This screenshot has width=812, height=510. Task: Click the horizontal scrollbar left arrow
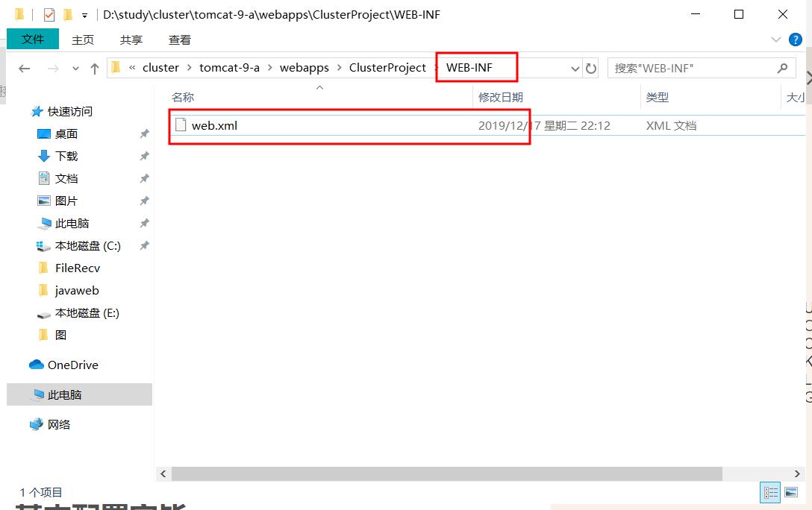click(x=163, y=473)
